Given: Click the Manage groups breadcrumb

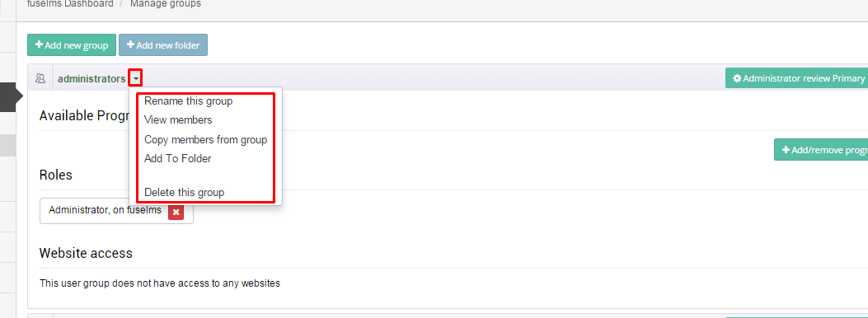Looking at the screenshot, I should point(166,4).
